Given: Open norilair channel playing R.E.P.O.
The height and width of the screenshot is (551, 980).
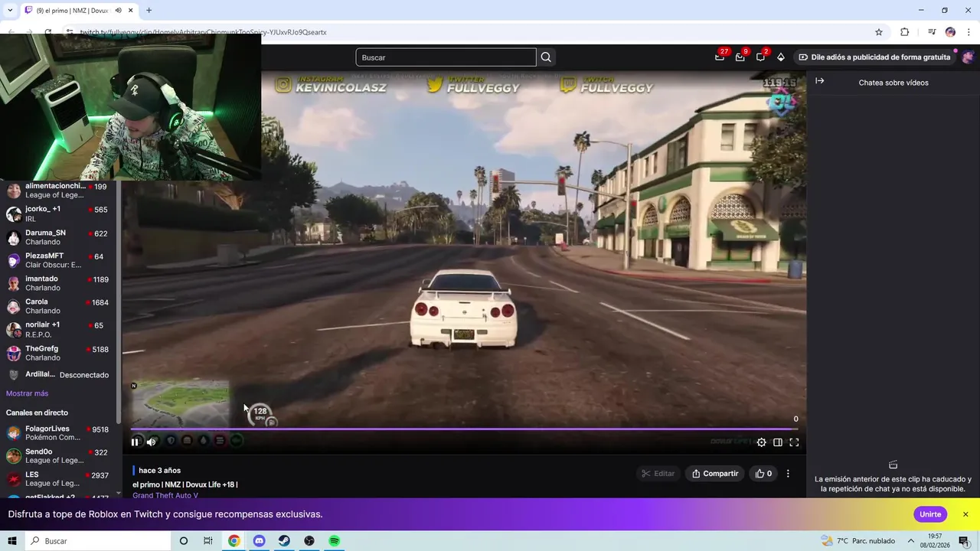Looking at the screenshot, I should pyautogui.click(x=58, y=330).
